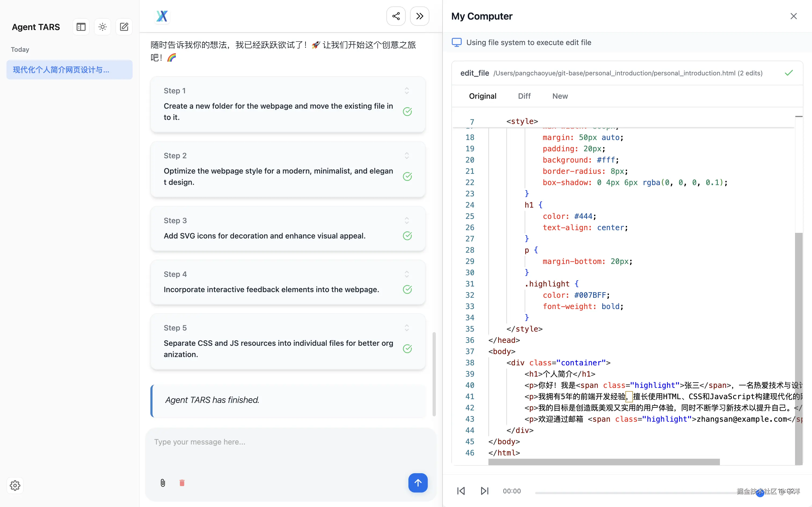This screenshot has height=507, width=812.
Task: Switch theme with the sun icon
Action: tap(102, 27)
